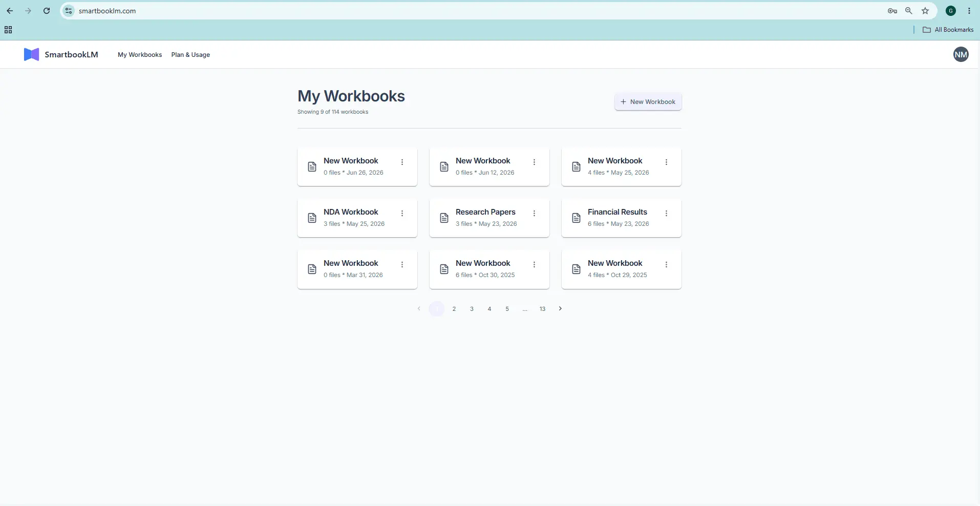Click the browser forward arrow
Viewport: 980px width, 506px height.
click(28, 11)
